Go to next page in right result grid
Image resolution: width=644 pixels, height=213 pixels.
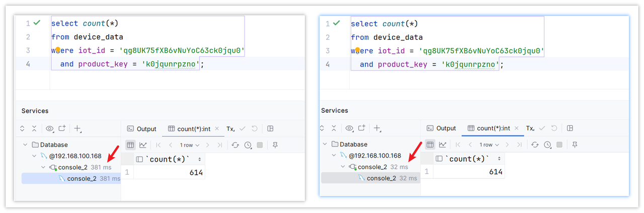[508, 145]
